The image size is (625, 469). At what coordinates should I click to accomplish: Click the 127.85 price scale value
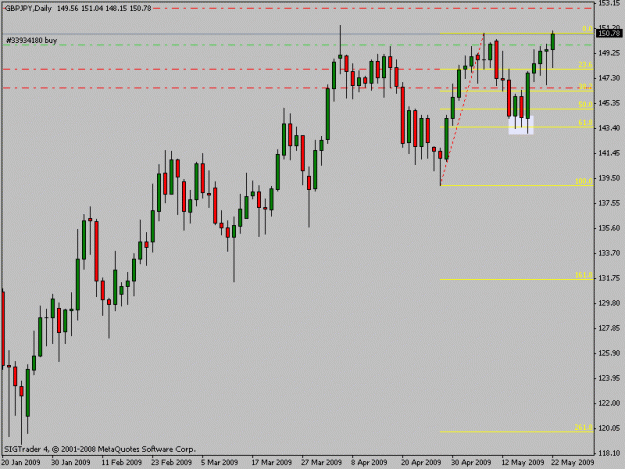point(609,328)
